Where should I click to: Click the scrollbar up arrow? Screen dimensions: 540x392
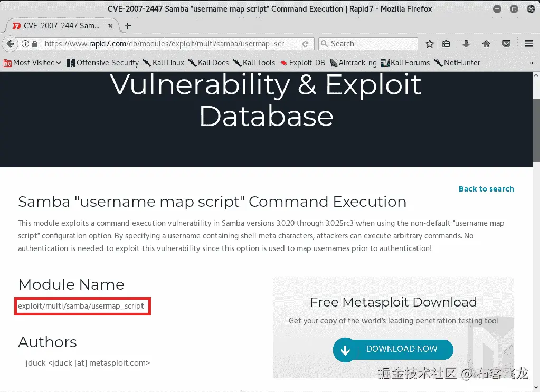click(x=536, y=75)
